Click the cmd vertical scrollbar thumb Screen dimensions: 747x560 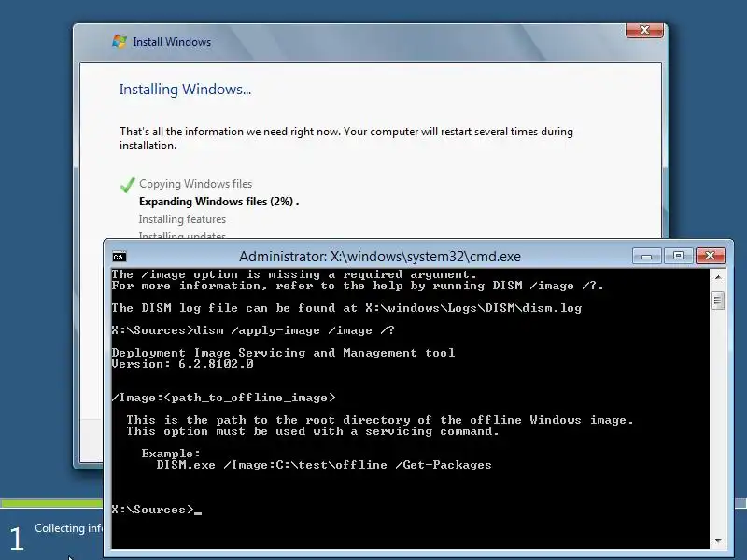point(717,301)
